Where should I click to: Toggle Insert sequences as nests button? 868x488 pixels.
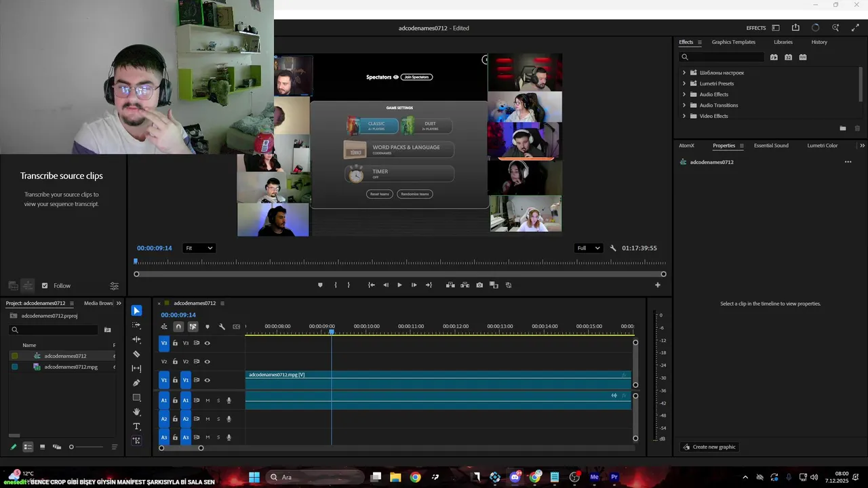[x=163, y=327]
